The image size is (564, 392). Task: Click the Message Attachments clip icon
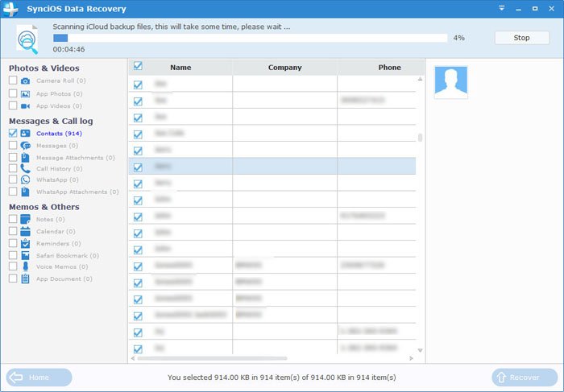click(25, 158)
